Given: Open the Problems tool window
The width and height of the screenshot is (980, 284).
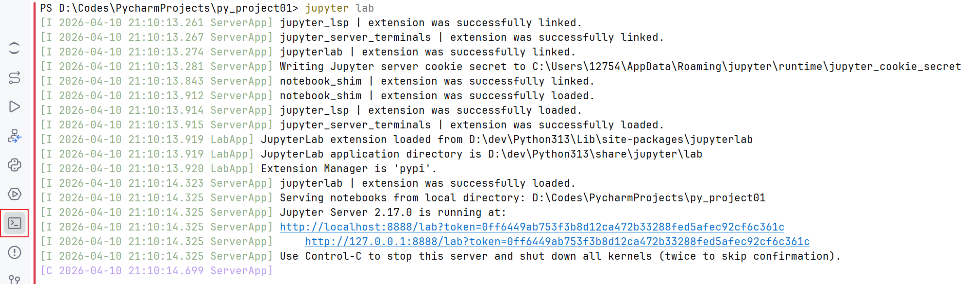Looking at the screenshot, I should click(15, 252).
